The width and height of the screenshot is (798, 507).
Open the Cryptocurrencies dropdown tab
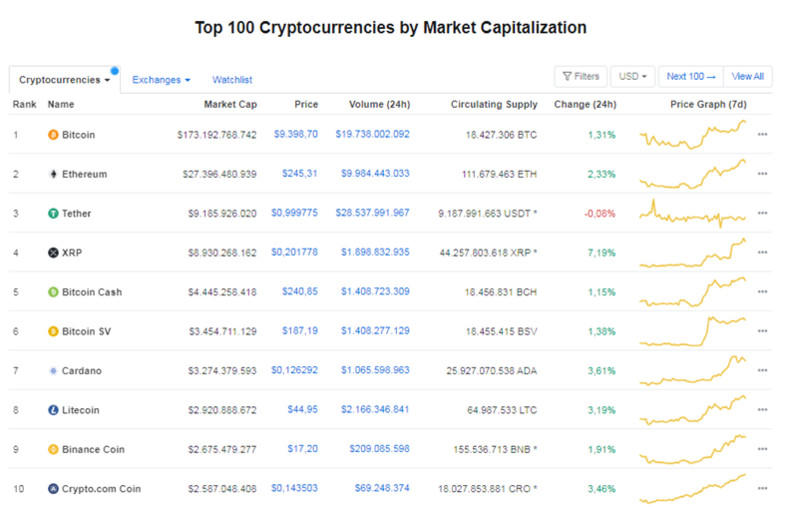pyautogui.click(x=64, y=80)
